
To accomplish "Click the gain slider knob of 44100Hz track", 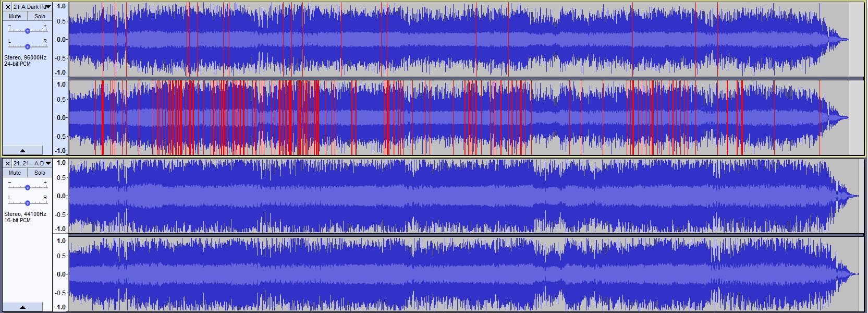I will [x=28, y=187].
